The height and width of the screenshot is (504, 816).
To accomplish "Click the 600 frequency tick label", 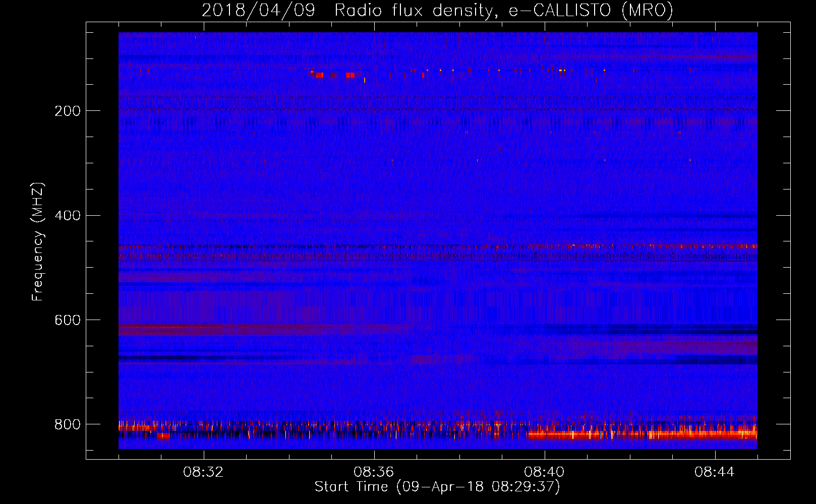I will point(68,321).
